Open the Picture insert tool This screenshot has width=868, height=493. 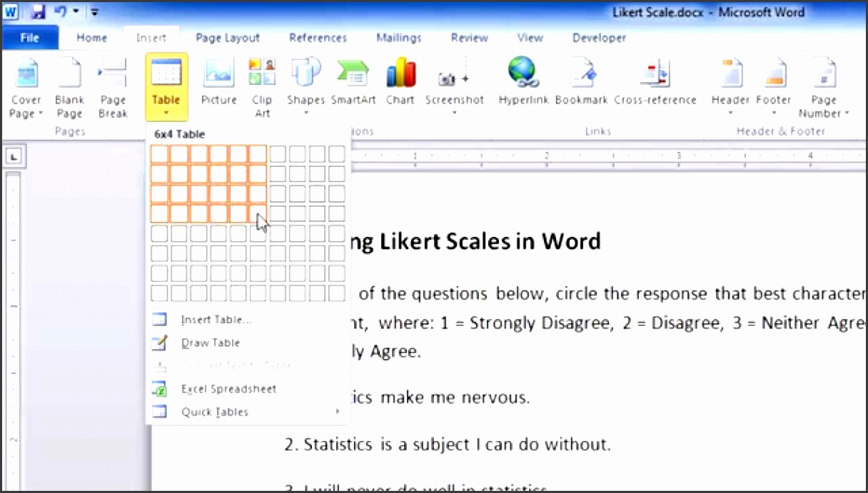pos(219,83)
